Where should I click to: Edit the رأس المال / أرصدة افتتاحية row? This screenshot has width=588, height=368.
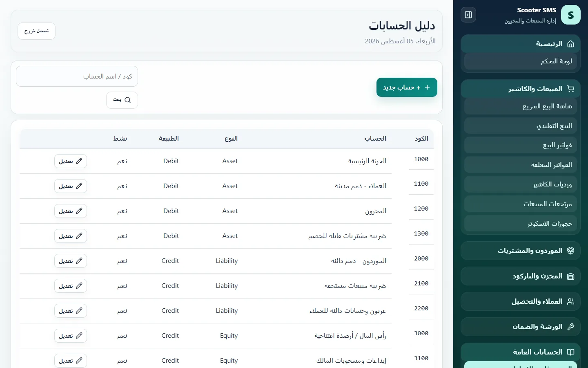pos(71,336)
